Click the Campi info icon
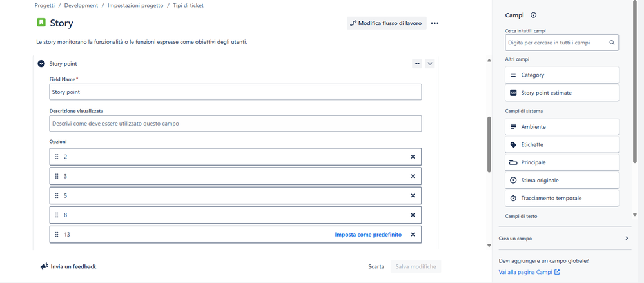This screenshot has width=644, height=283. 534,15
